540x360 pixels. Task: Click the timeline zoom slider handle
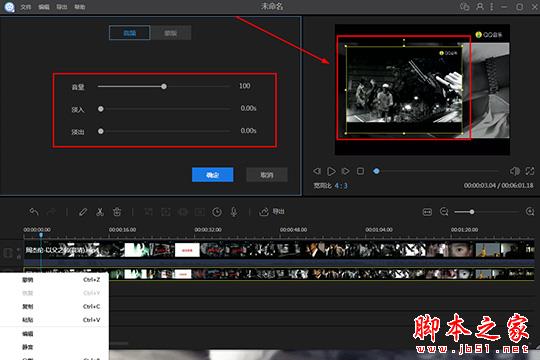click(472, 212)
